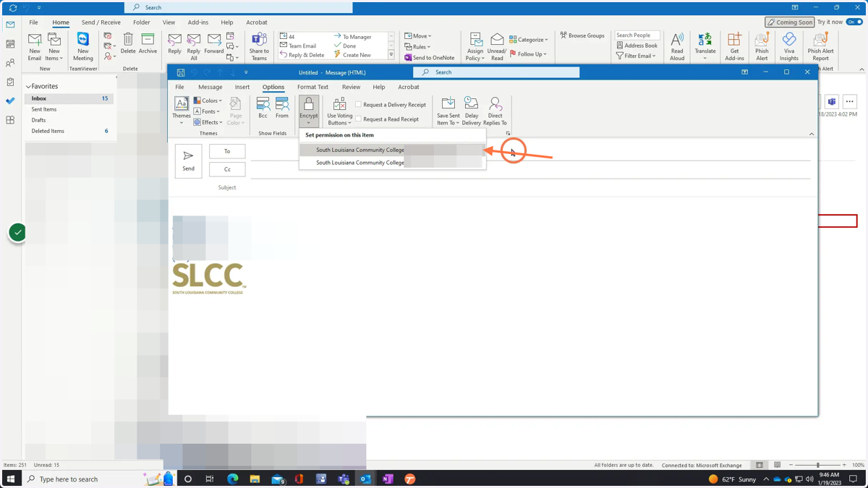
Task: Show the From field
Action: click(x=282, y=108)
